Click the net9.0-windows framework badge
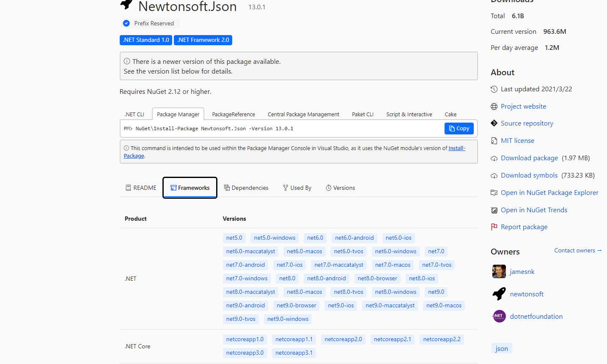This screenshot has height=364, width=607. click(288, 319)
